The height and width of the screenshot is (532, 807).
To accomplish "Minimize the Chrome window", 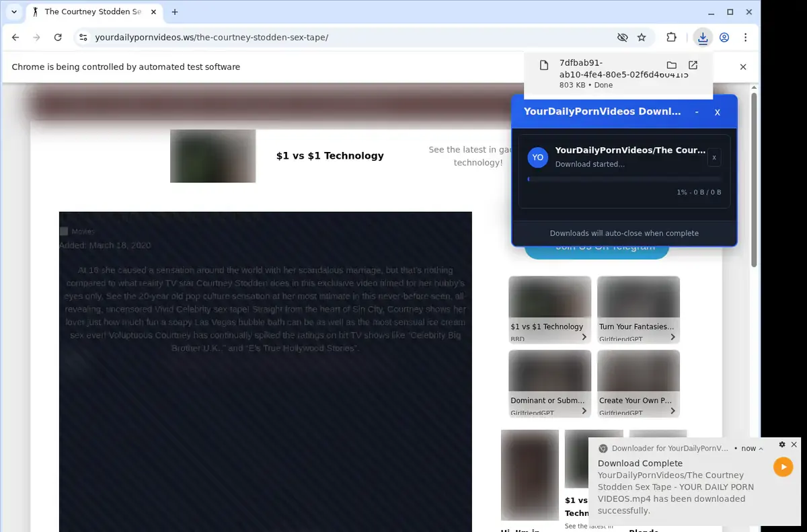I will click(712, 12).
